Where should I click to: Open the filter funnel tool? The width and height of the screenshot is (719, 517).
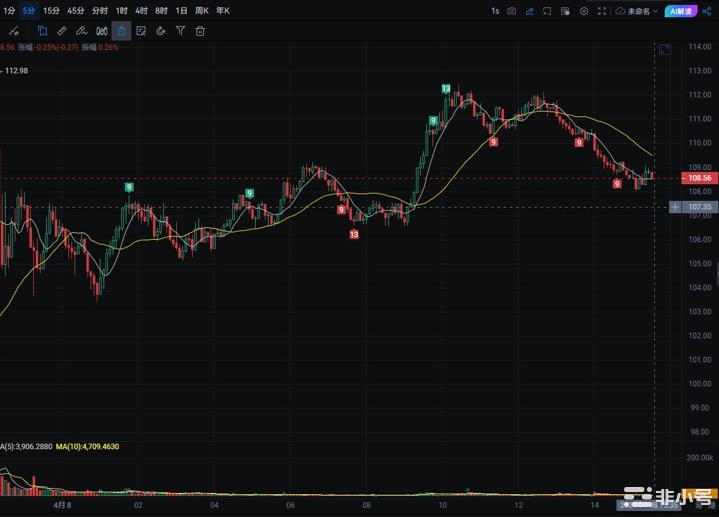click(180, 31)
